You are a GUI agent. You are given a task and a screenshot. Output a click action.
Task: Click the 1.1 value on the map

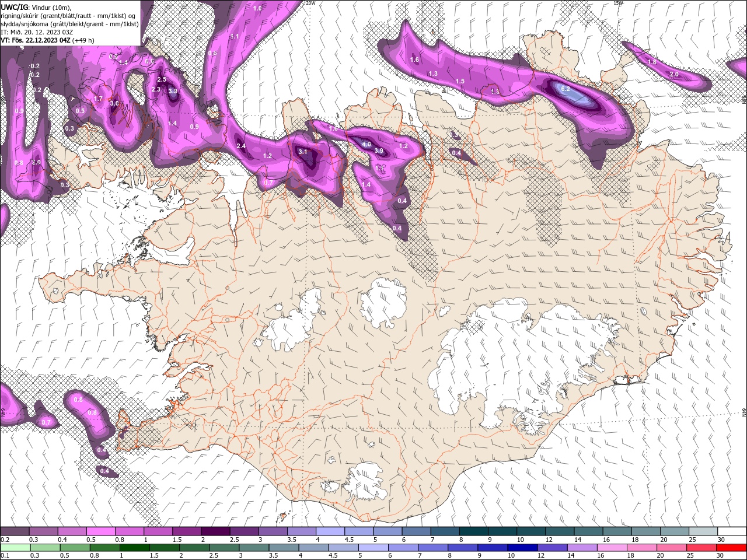[x=235, y=36]
